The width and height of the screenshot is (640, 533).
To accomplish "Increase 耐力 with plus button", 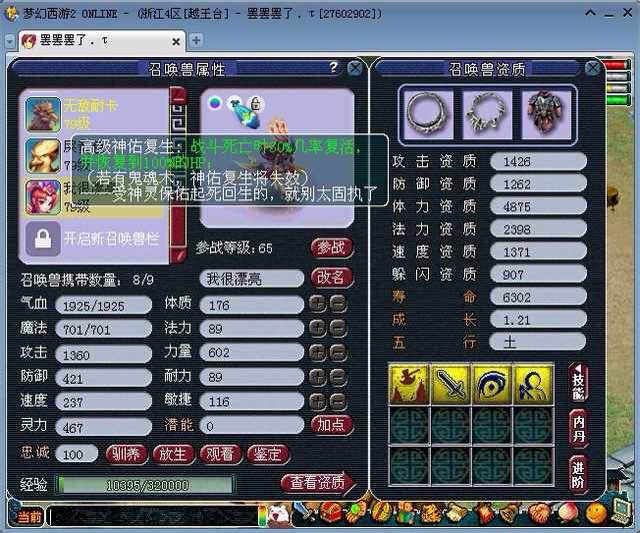I will (318, 377).
